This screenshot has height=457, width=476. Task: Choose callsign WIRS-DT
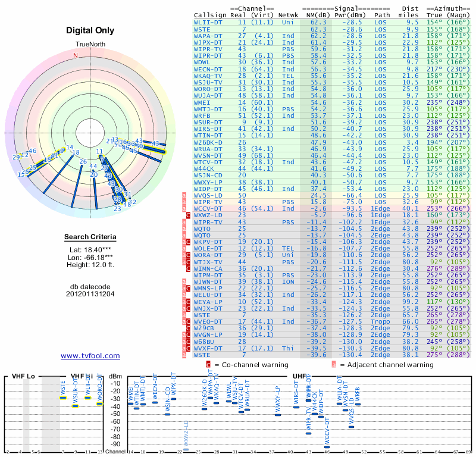pyautogui.click(x=208, y=129)
